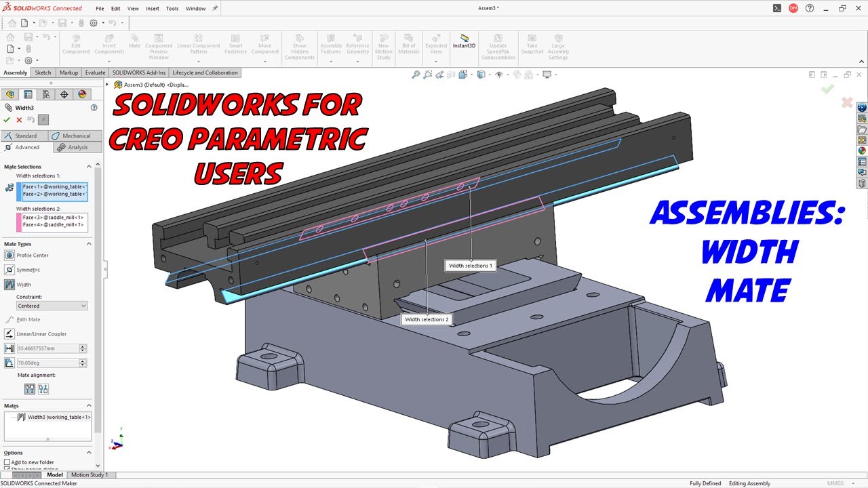Viewport: 868px width, 488px height.
Task: Toggle the Width mate type button
Action: click(9, 285)
